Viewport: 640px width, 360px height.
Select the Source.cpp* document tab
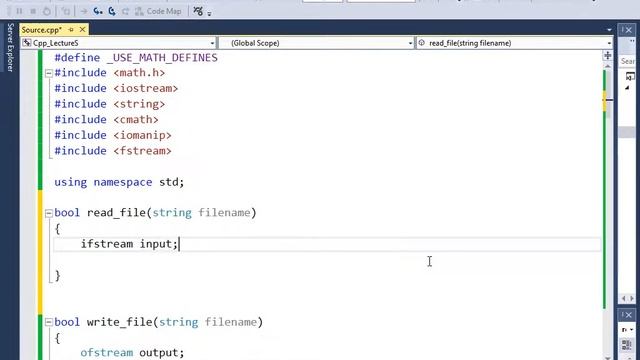click(42, 30)
